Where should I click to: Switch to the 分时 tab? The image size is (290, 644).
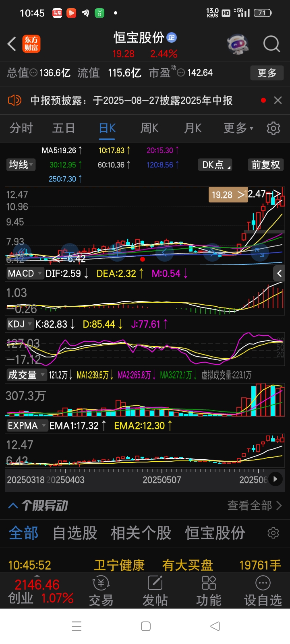pos(21,128)
